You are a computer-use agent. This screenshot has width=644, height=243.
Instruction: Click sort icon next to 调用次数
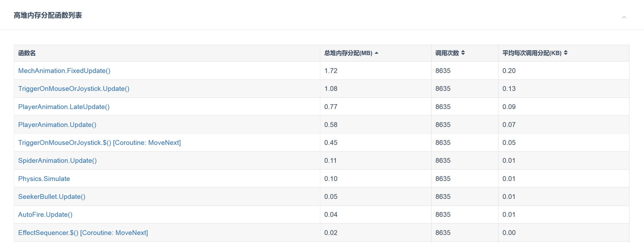(x=463, y=53)
